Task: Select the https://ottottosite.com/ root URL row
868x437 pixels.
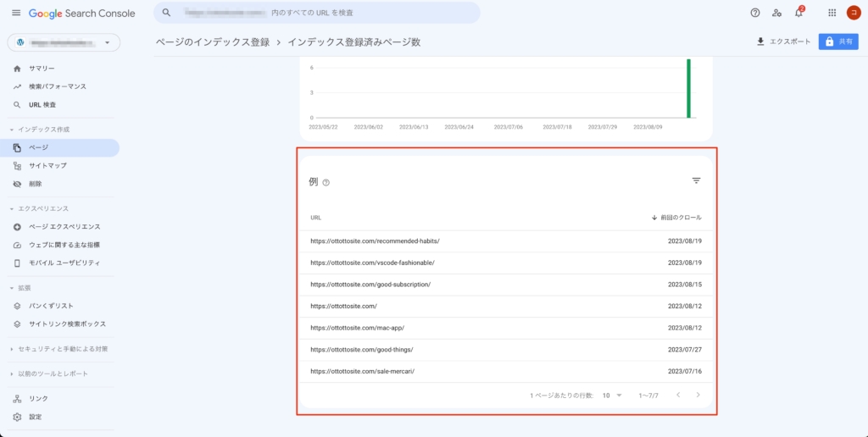Action: (x=506, y=306)
